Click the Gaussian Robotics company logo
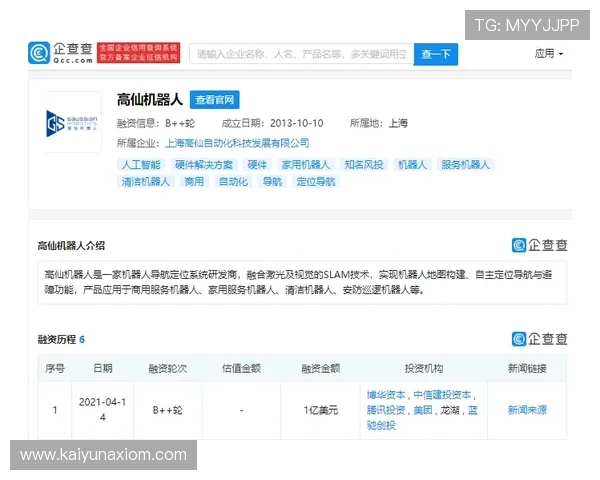This screenshot has height=480, width=600. click(72, 123)
